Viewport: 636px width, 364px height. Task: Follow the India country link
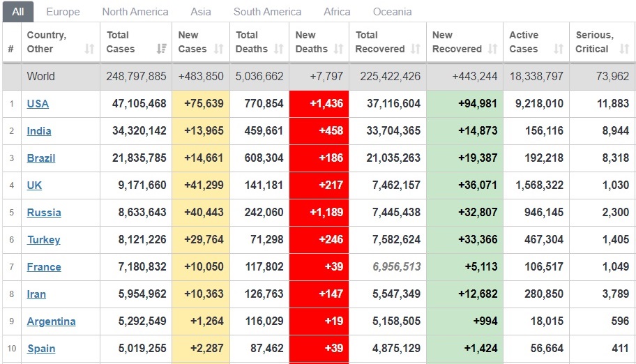39,131
